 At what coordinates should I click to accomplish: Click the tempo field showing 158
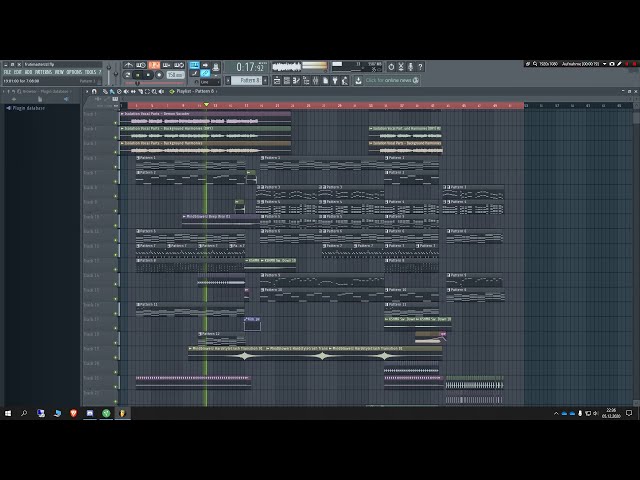[x=175, y=75]
